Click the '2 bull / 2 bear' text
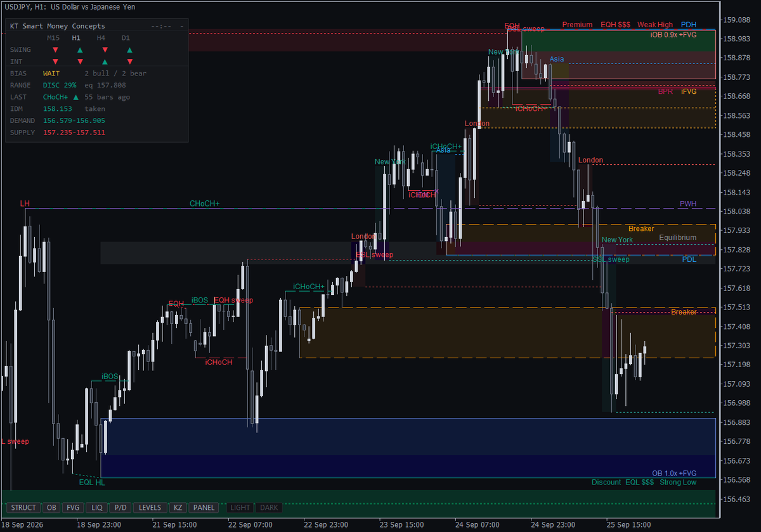The height and width of the screenshot is (532, 761). tap(115, 74)
